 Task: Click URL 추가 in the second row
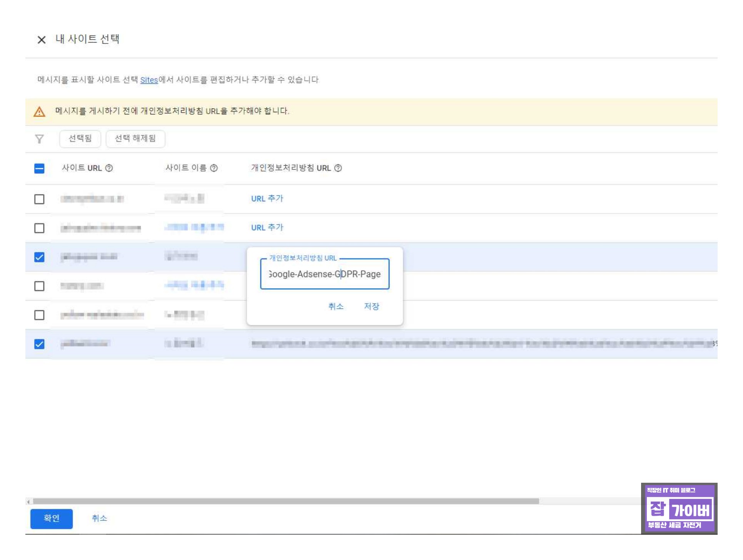267,228
